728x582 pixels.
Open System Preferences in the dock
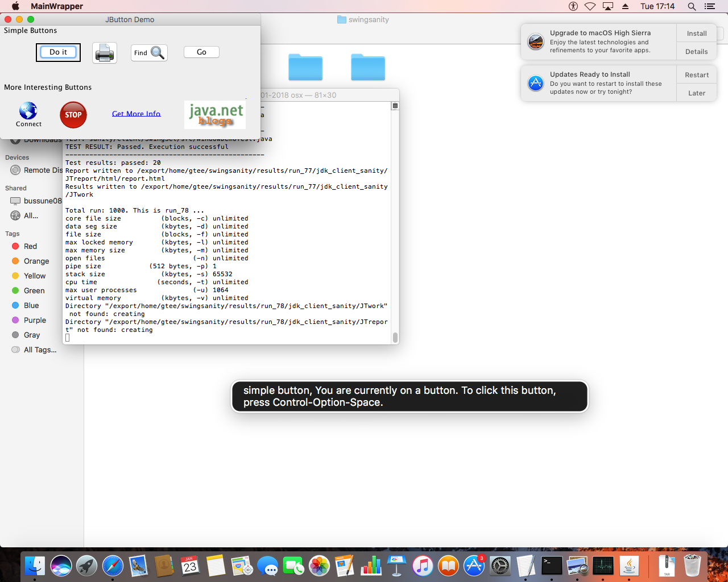500,566
